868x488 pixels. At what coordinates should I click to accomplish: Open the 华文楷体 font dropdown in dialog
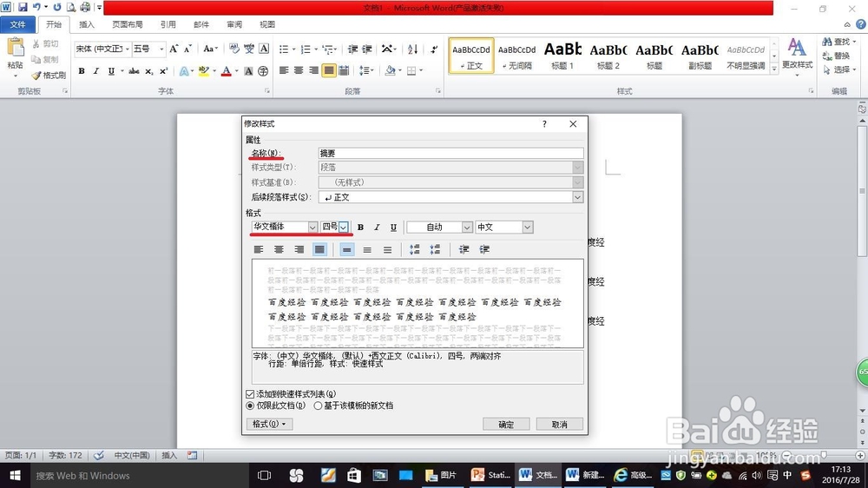click(312, 228)
